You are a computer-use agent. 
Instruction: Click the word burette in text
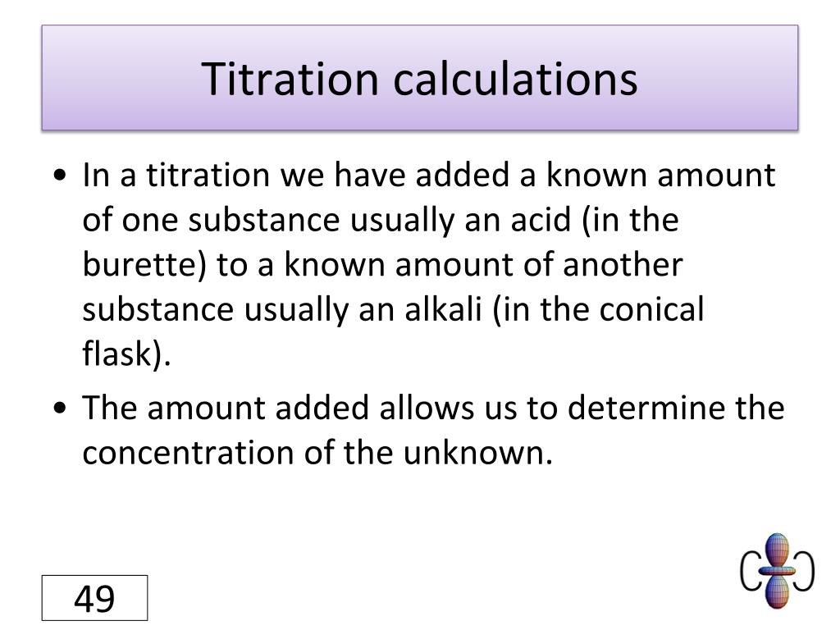pos(139,265)
